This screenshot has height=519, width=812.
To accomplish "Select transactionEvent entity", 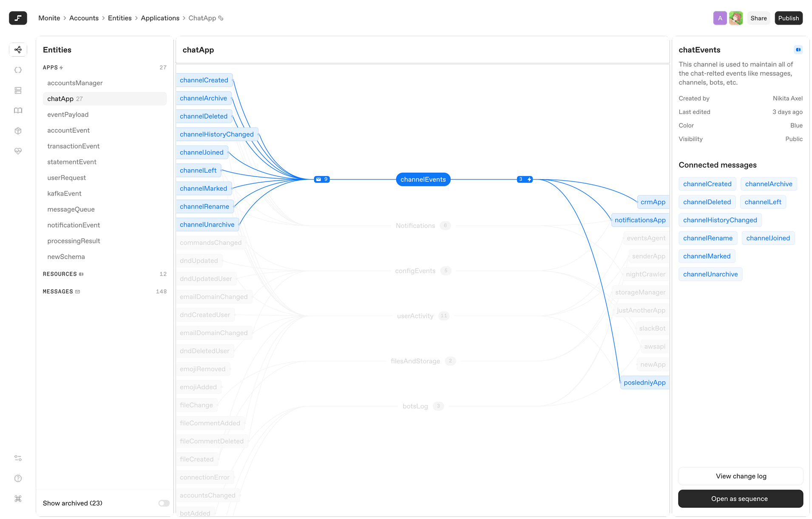I will point(105,146).
